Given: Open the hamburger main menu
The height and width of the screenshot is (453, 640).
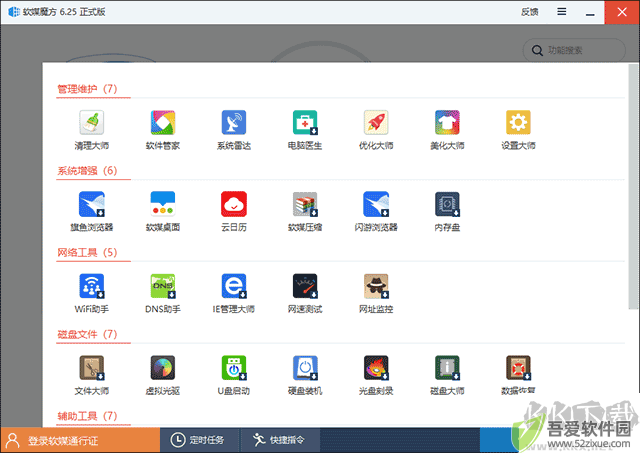Looking at the screenshot, I should [x=562, y=12].
